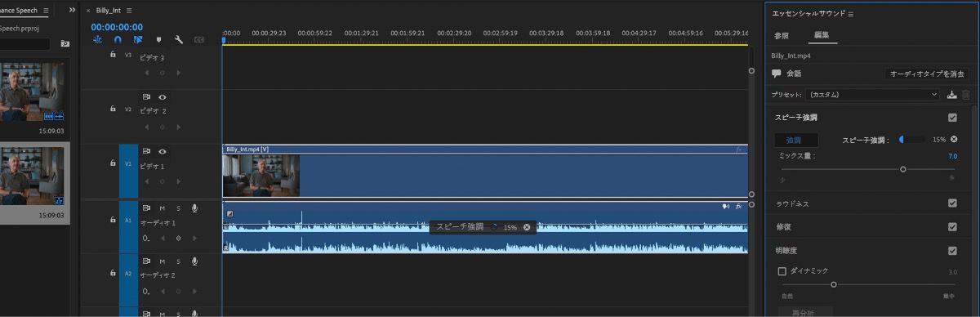Click the ミックス量 slider handle
Viewport: 980px width, 317px height.
pos(902,169)
